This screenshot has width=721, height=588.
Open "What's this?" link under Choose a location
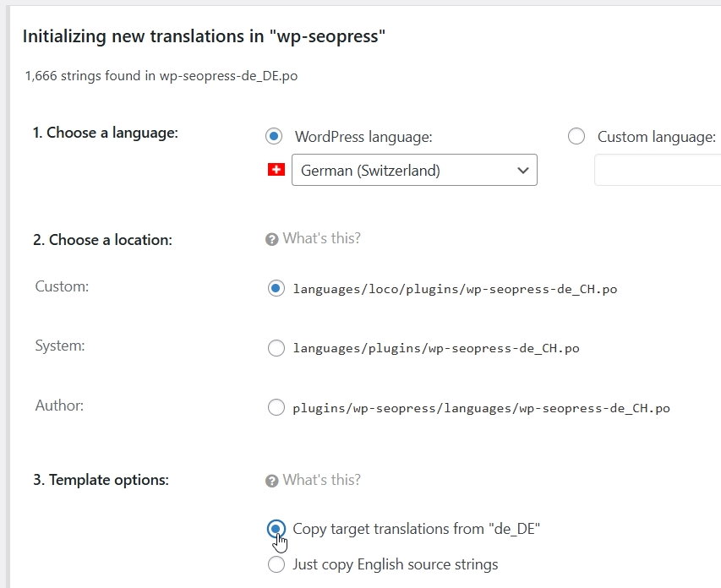tap(321, 238)
